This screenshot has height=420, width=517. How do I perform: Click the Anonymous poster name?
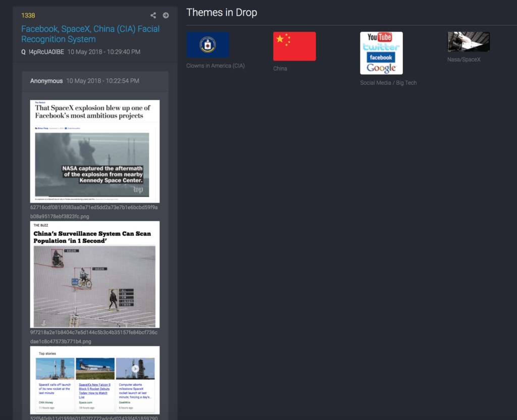pos(46,81)
